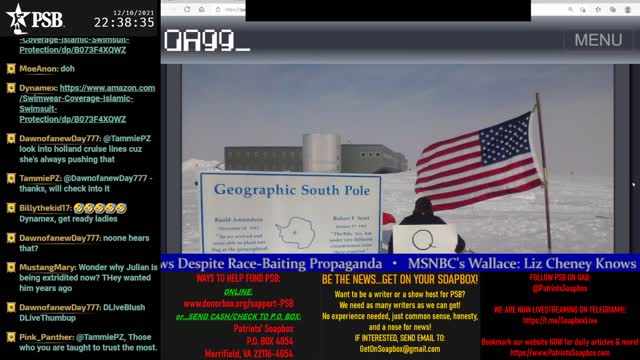Click the TammiePZ username in chat
Screen dimensions: 640x360
pos(40,178)
